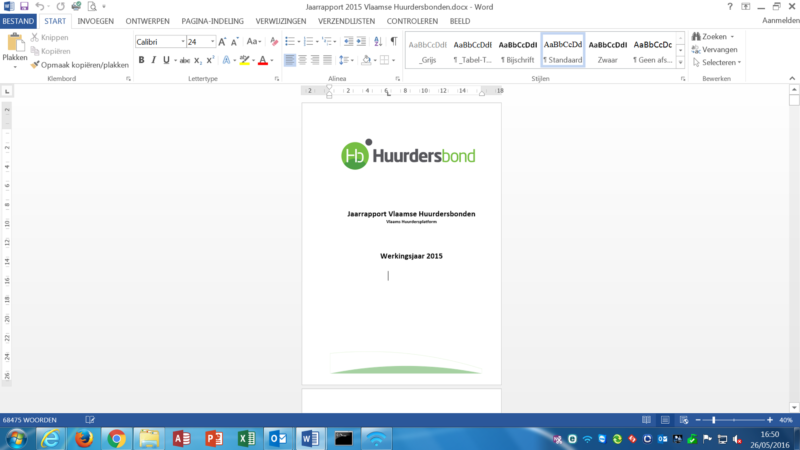Toggle bold formatting

[141, 60]
